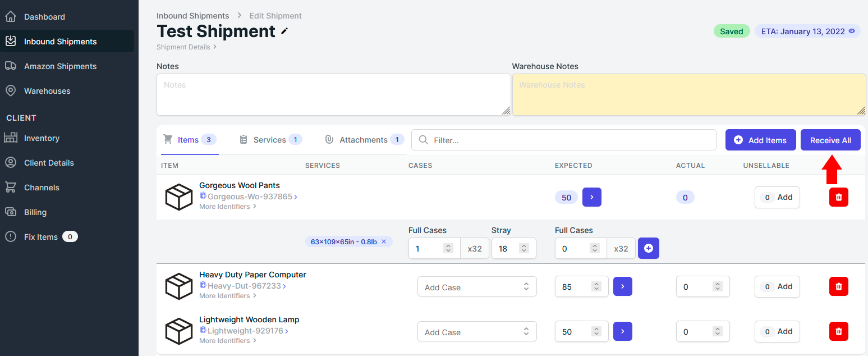Click the Heavy Duty Paper Computer box icon
The width and height of the screenshot is (868, 356).
(179, 286)
